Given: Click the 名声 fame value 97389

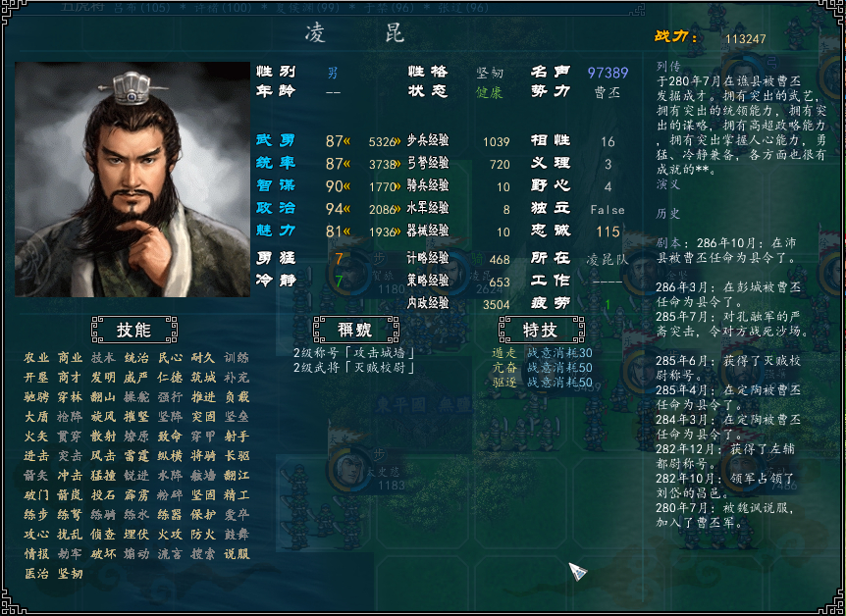Looking at the screenshot, I should click(x=608, y=73).
